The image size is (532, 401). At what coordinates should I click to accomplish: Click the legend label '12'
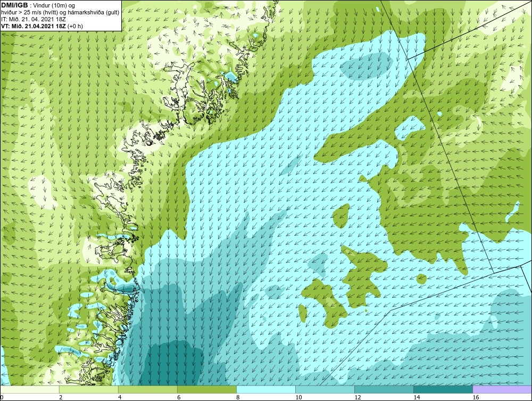(358, 398)
